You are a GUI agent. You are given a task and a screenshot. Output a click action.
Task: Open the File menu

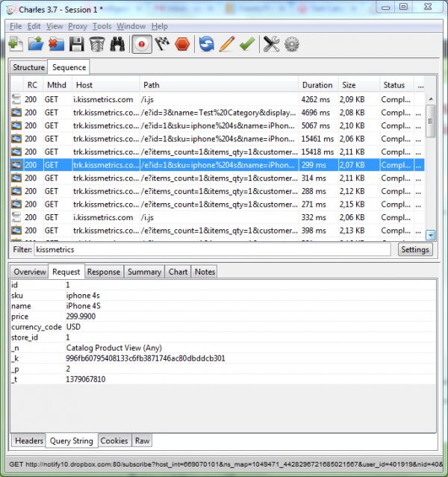click(16, 26)
